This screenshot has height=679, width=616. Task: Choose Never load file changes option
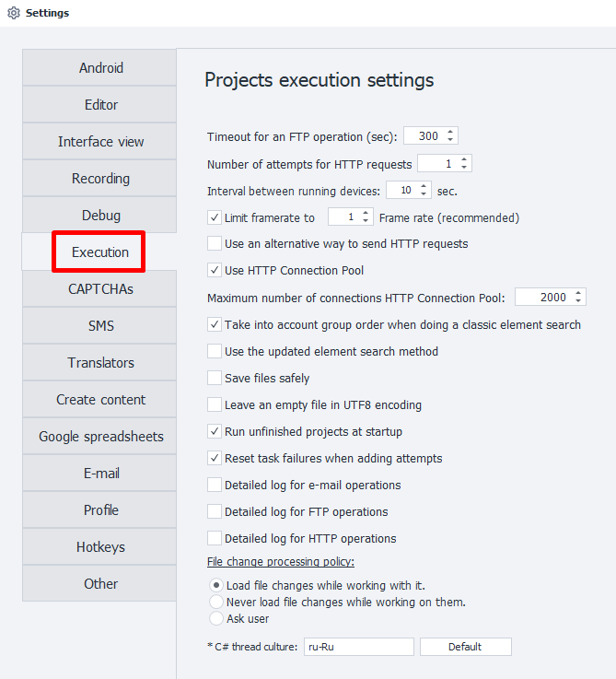point(216,603)
